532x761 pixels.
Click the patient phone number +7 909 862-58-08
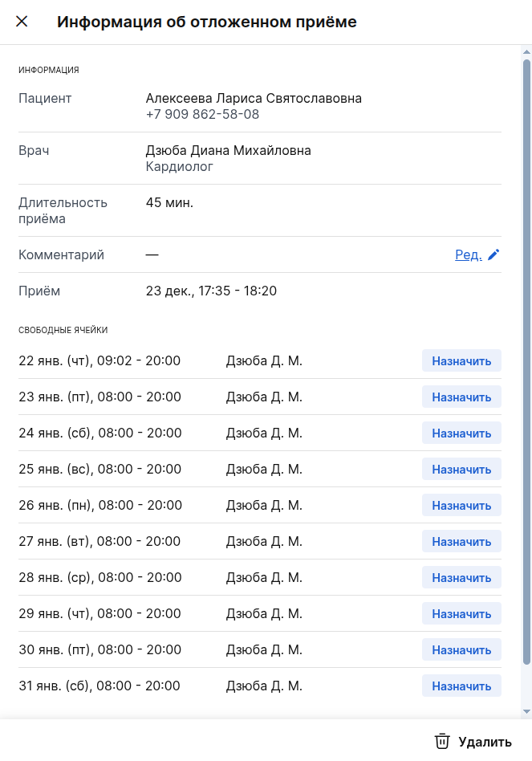pos(202,115)
